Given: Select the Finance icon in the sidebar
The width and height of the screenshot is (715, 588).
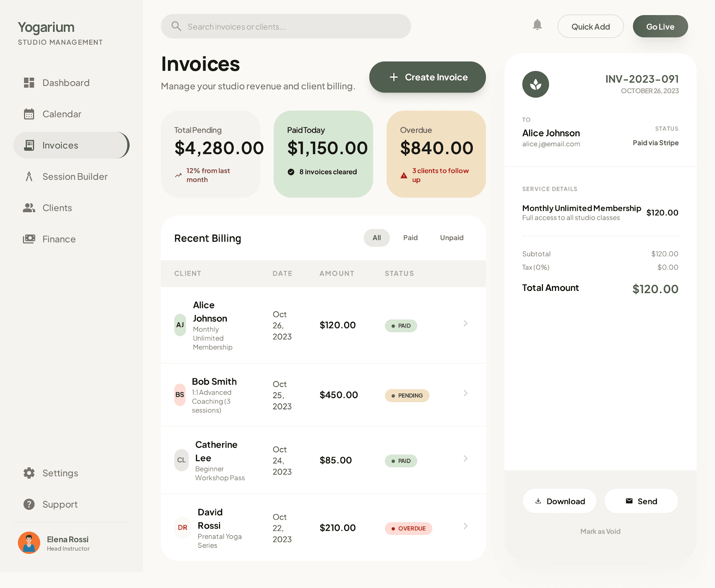Looking at the screenshot, I should point(29,239).
